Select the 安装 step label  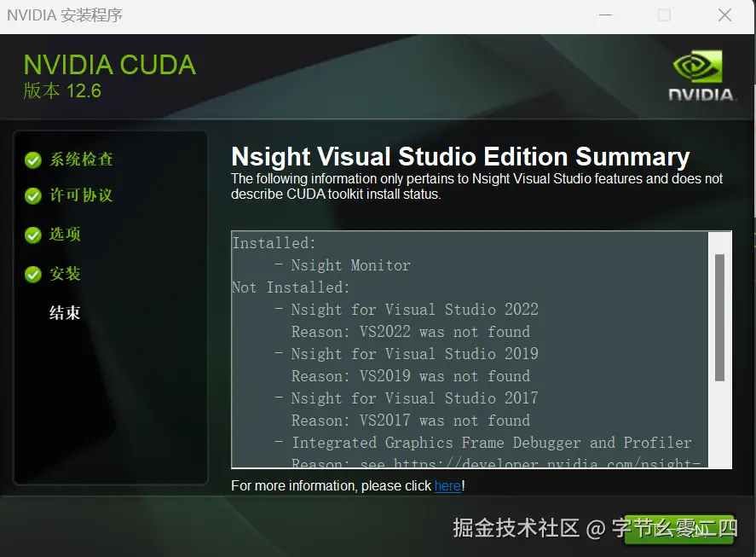(x=65, y=274)
